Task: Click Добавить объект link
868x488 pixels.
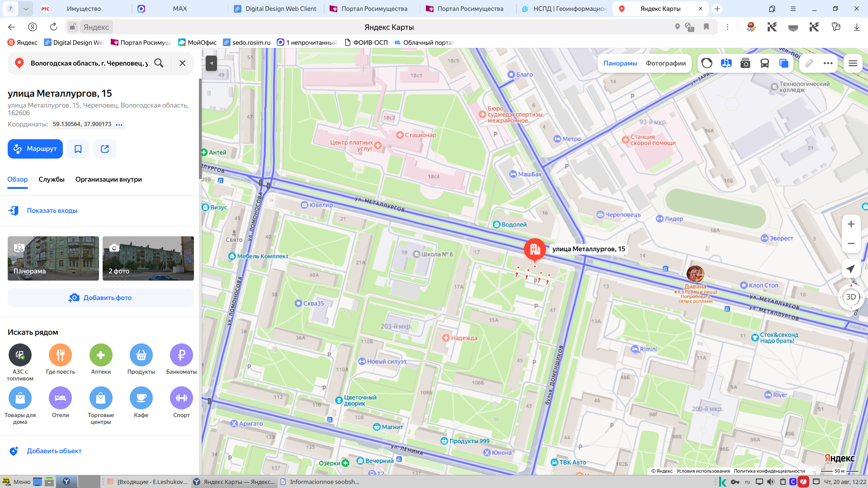Action: tap(54, 451)
